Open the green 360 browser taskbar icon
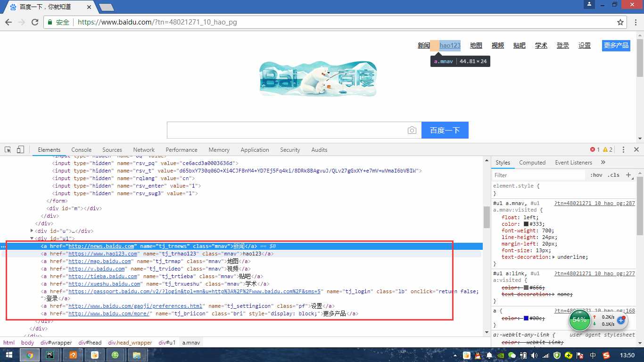Screen dimensions: 644x362 click(x=115, y=355)
